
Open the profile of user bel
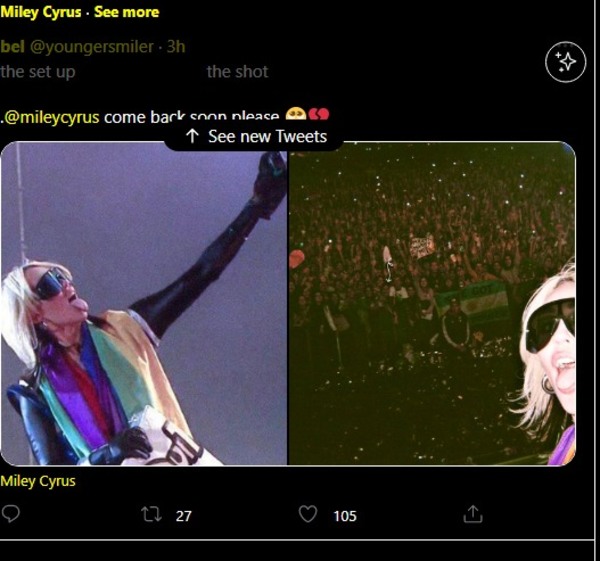tap(13, 46)
